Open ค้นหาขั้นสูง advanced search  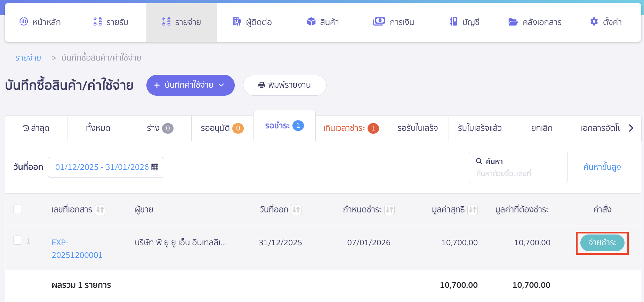(602, 167)
